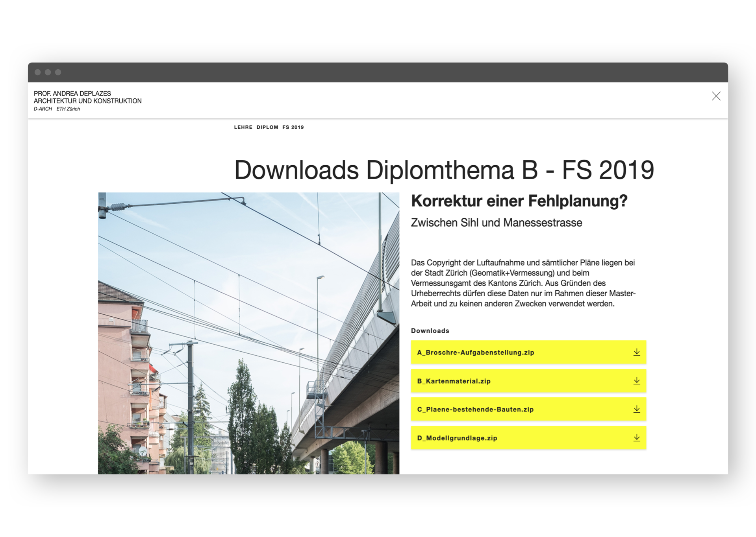This screenshot has width=756, height=537.
Task: Open the D-ARCH link in header
Action: point(43,109)
